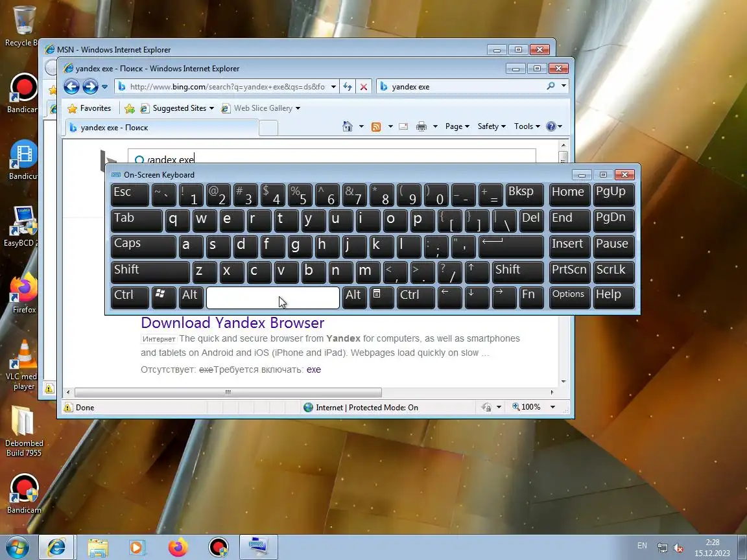The image size is (747, 560).
Task: Toggle ScrLk key on On-Screen Keyboard
Action: click(613, 272)
